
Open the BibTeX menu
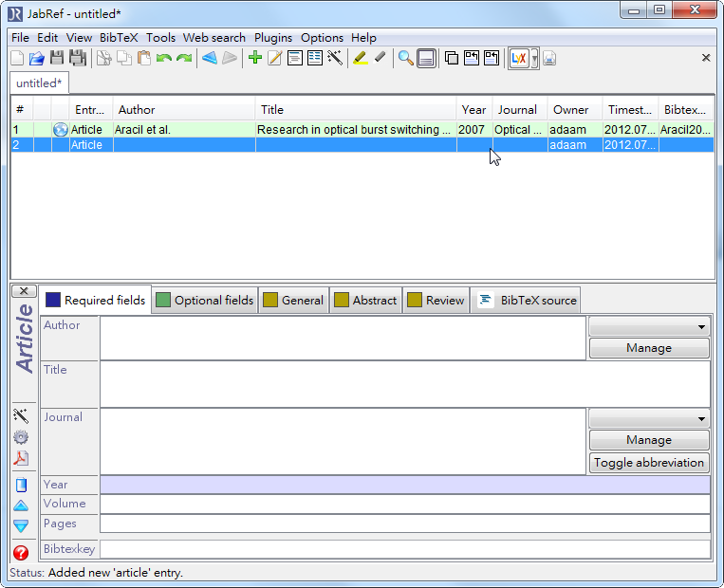(119, 38)
